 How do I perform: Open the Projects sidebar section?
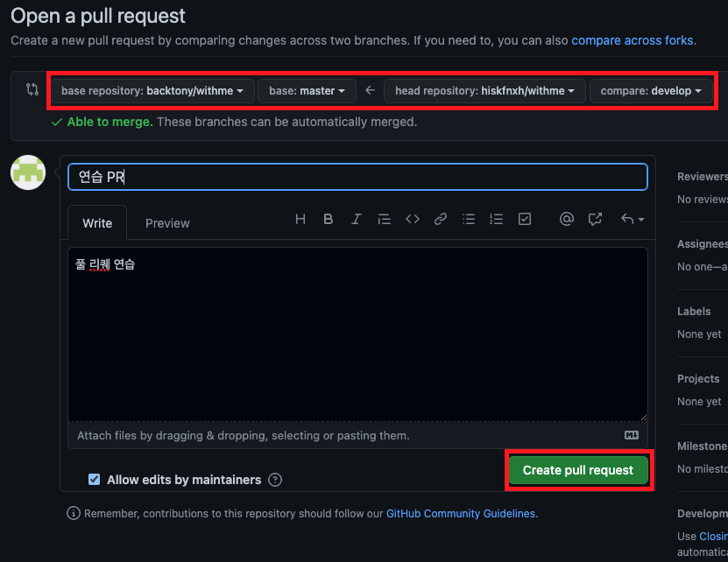(x=698, y=378)
